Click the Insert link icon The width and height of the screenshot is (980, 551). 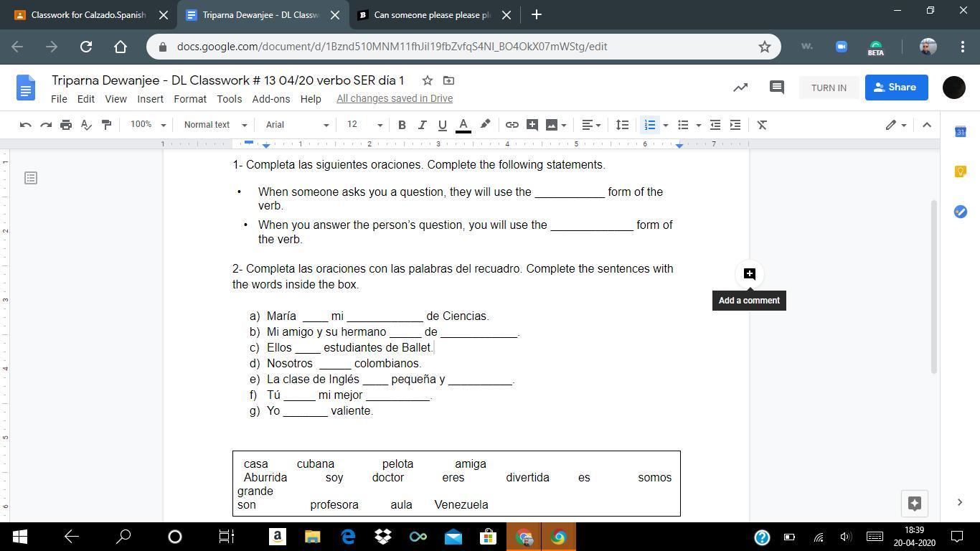tap(512, 125)
